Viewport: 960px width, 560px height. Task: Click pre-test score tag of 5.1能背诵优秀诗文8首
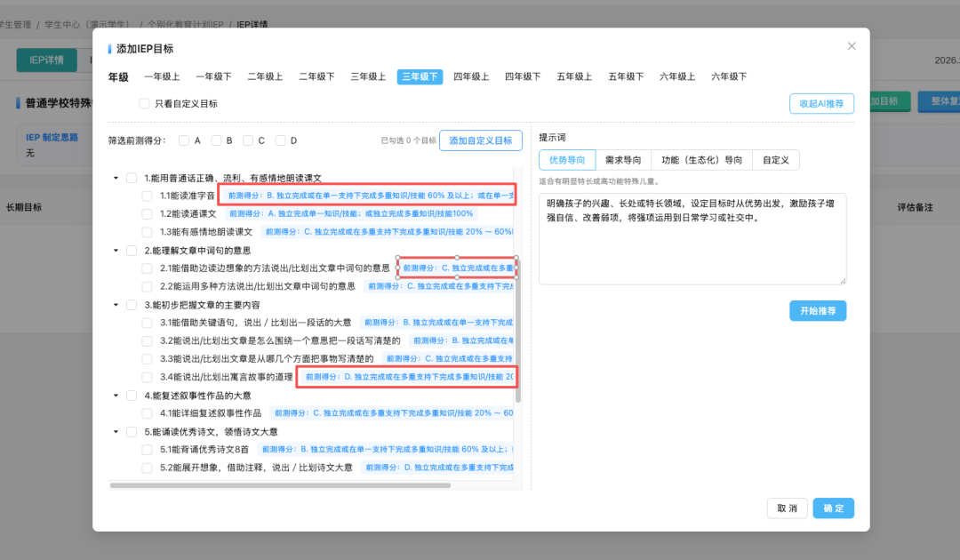387,449
